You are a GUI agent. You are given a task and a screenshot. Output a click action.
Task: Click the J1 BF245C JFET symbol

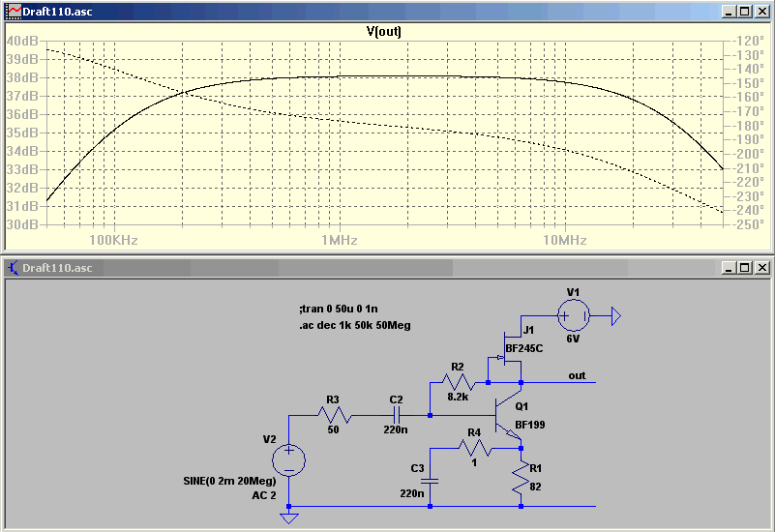tap(509, 348)
